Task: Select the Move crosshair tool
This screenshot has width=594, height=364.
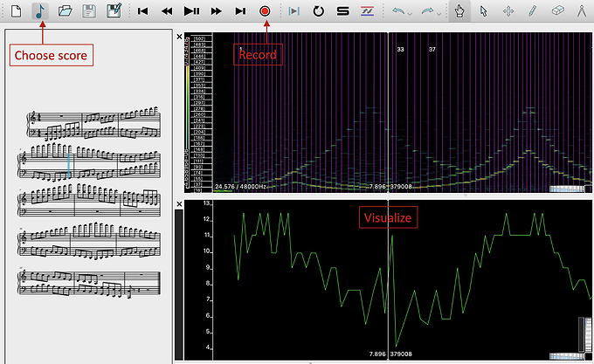Action: click(508, 11)
